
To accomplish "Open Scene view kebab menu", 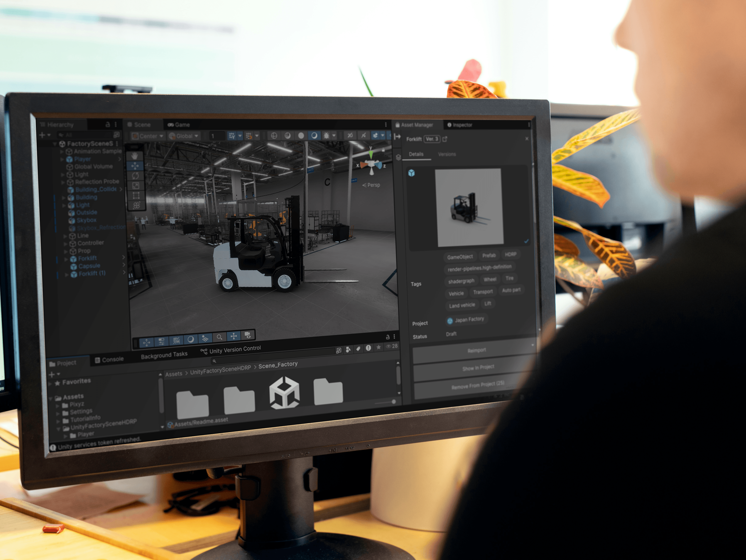I will [386, 125].
